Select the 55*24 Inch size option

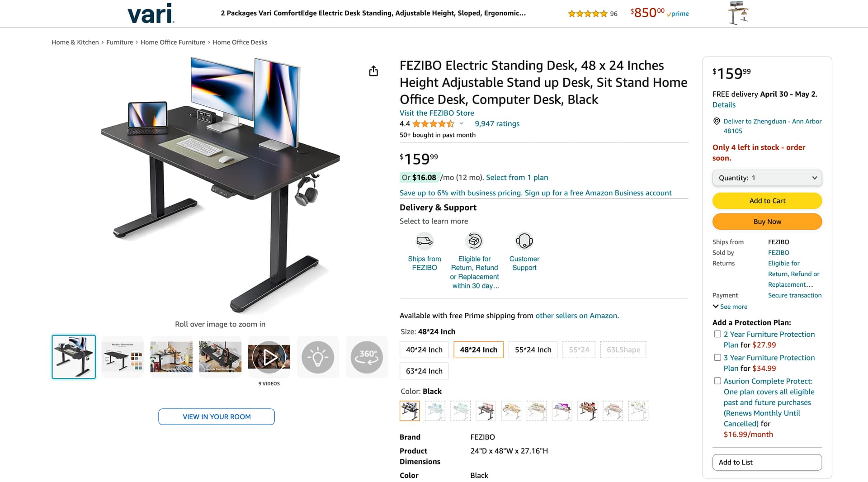[533, 350]
